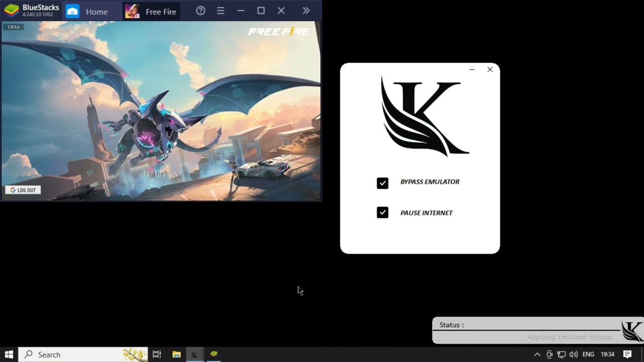
Task: Click the Applying Emulator Bypass status text
Action: [x=569, y=337]
